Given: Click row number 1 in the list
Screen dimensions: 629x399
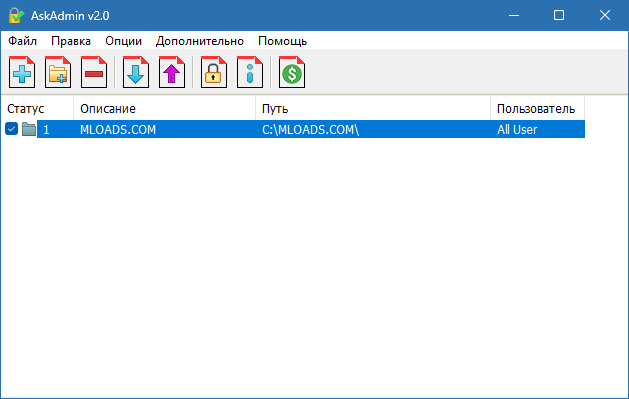Looking at the screenshot, I should coord(46,130).
